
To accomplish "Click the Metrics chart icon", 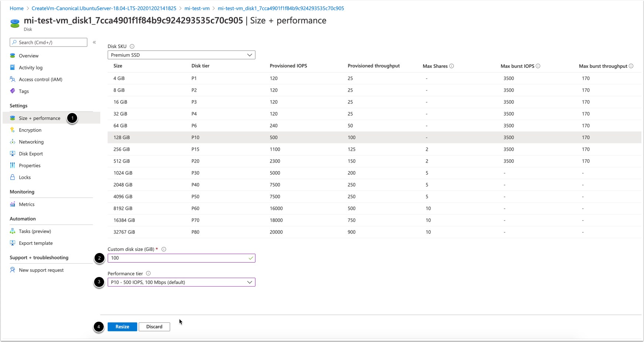I will click(13, 204).
